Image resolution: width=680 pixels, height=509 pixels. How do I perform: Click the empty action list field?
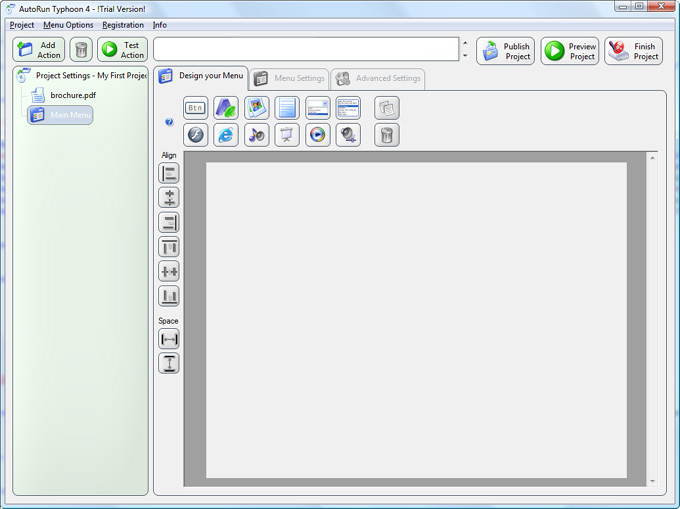tap(305, 50)
